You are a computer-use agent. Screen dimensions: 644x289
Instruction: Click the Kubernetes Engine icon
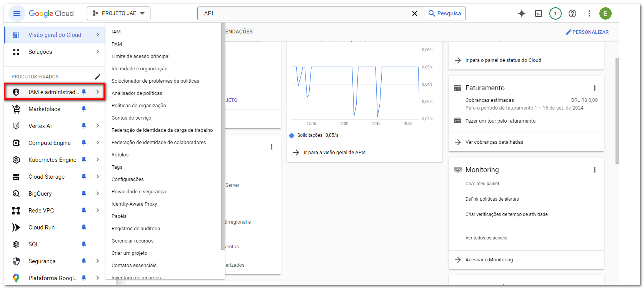pos(16,160)
